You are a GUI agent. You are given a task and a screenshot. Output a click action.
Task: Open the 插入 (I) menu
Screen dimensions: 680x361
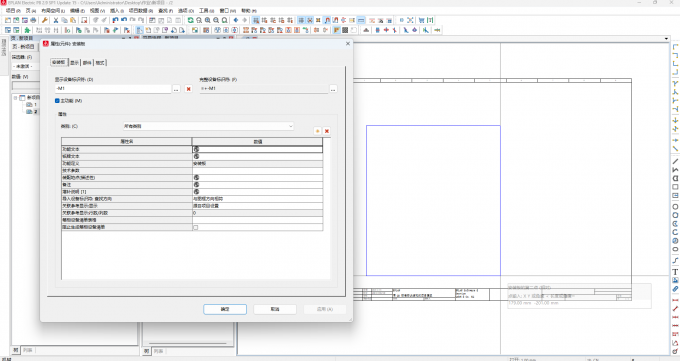117,11
